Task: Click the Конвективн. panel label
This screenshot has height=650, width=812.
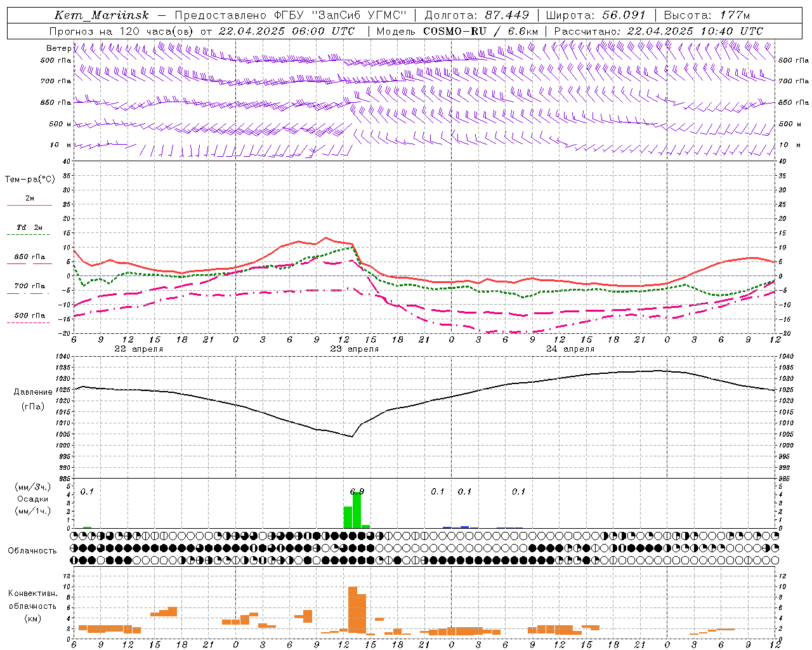Action: pos(32,594)
